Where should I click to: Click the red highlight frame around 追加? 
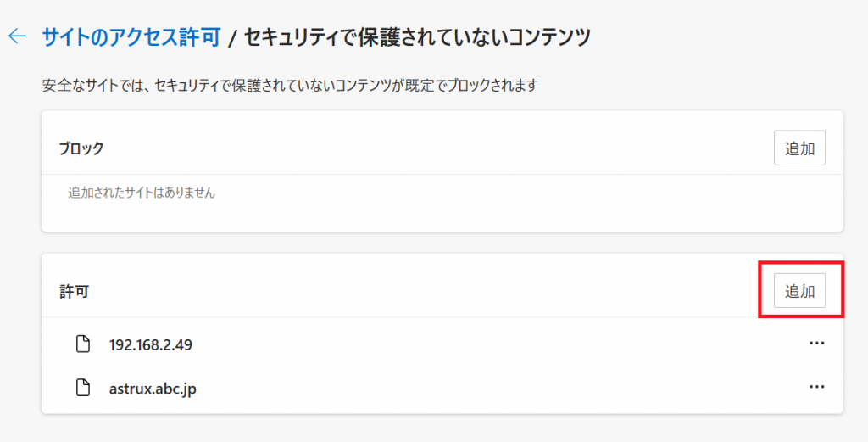coord(800,290)
